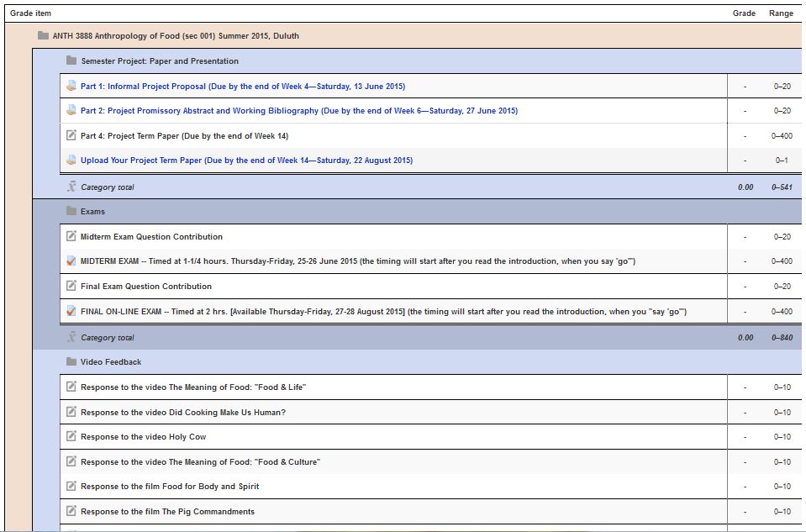This screenshot has width=806, height=532.
Task: Click the Semester Project folder icon
Action: 71,61
